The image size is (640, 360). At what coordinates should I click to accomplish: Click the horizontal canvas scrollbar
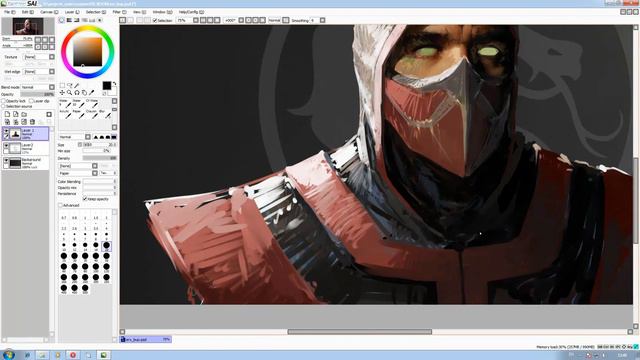pos(359,332)
